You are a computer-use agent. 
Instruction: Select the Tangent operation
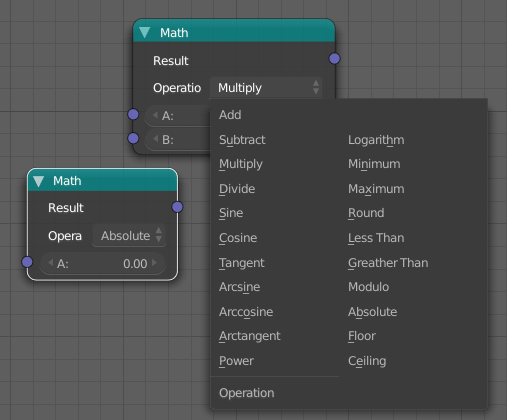tap(242, 263)
